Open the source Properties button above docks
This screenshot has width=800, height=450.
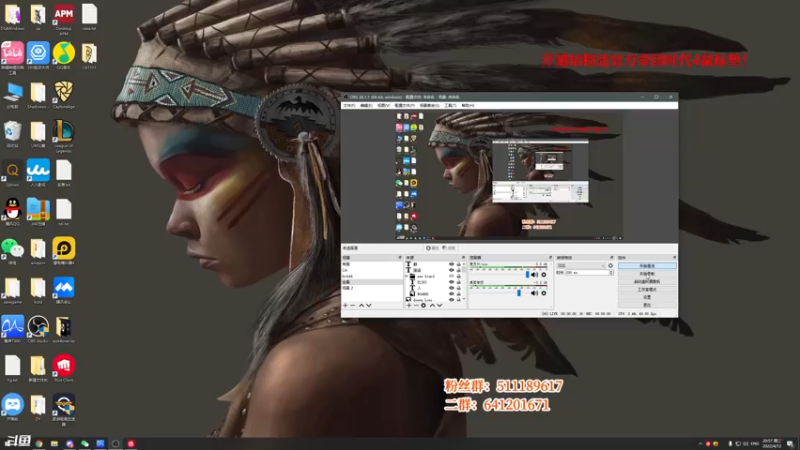tap(432, 248)
